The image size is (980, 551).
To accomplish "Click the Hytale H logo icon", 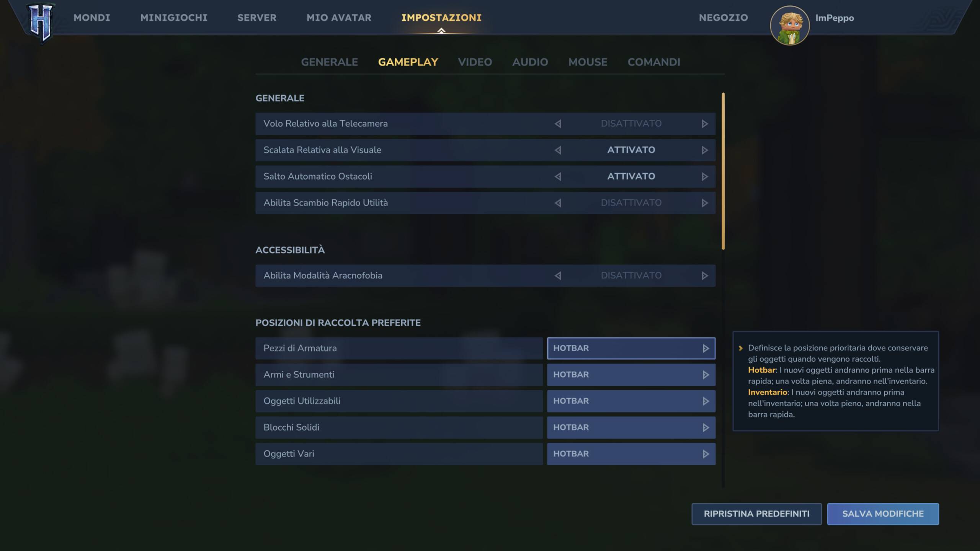I will 41,23.
